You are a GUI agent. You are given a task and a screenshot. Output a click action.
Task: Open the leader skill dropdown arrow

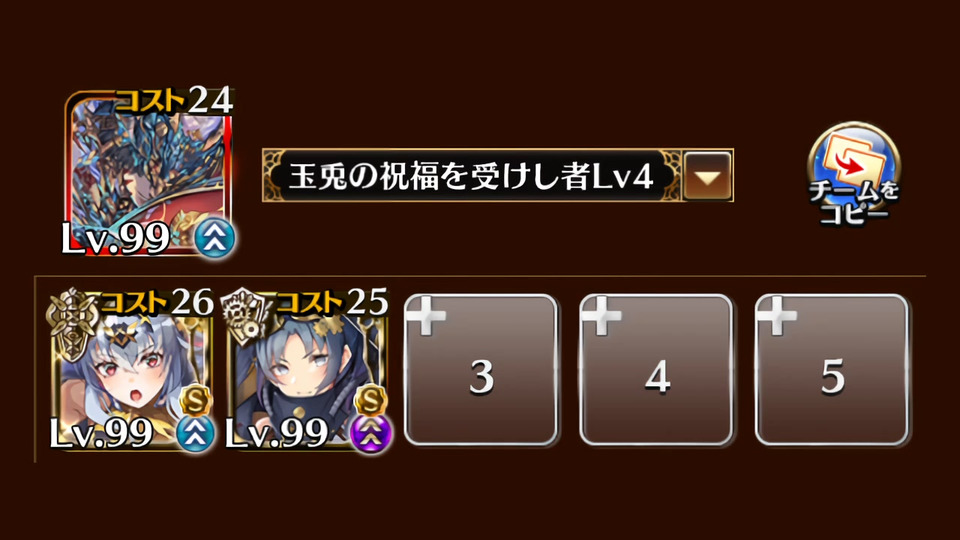(x=708, y=176)
